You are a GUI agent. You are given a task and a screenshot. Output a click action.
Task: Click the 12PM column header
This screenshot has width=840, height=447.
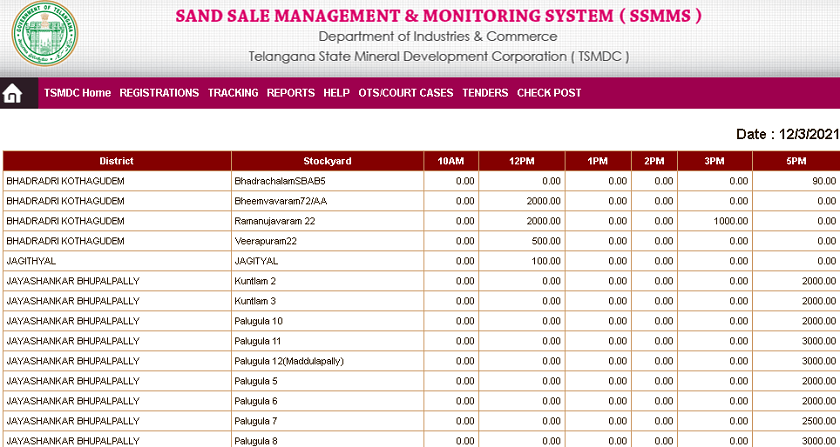click(522, 161)
